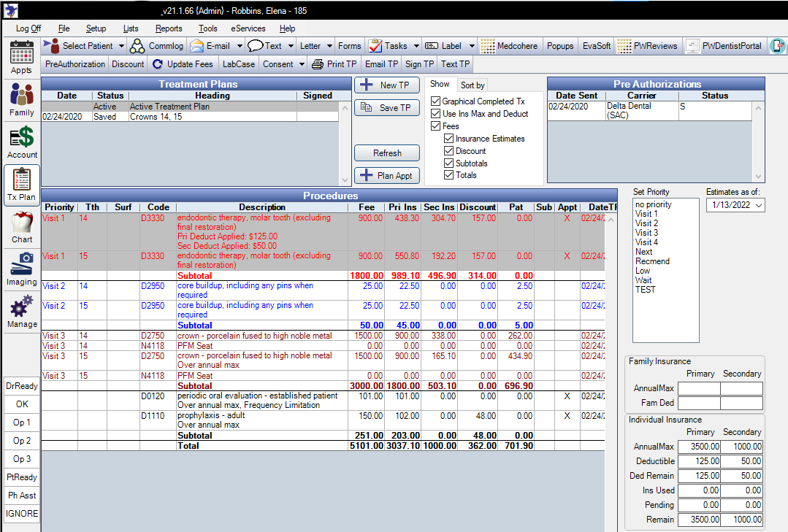788x532 pixels.
Task: Click the Save TP button
Action: [387, 108]
